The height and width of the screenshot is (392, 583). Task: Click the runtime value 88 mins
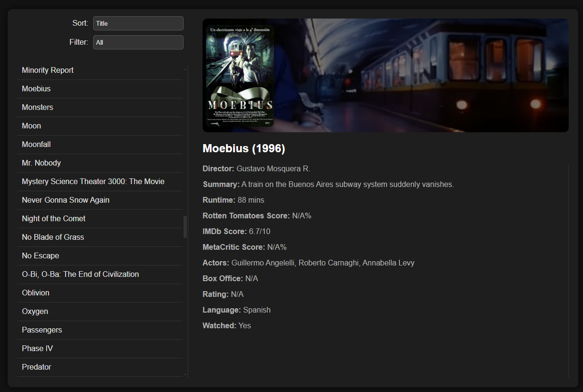251,200
